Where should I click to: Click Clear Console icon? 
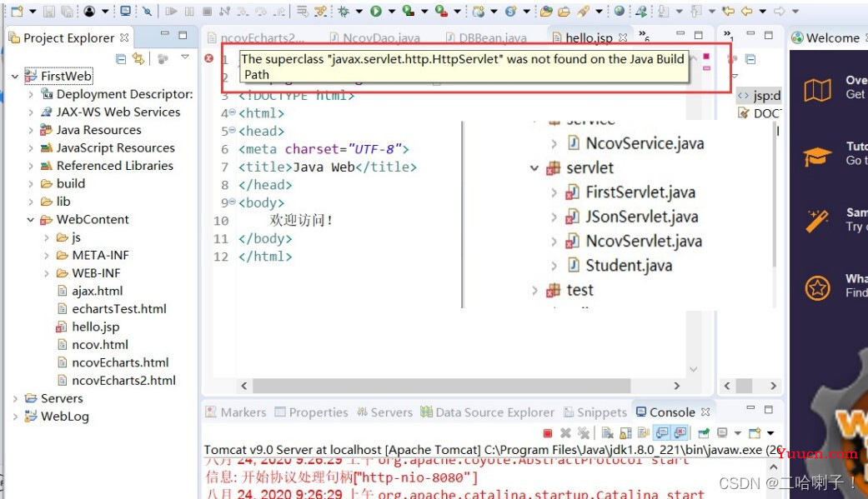pos(607,433)
